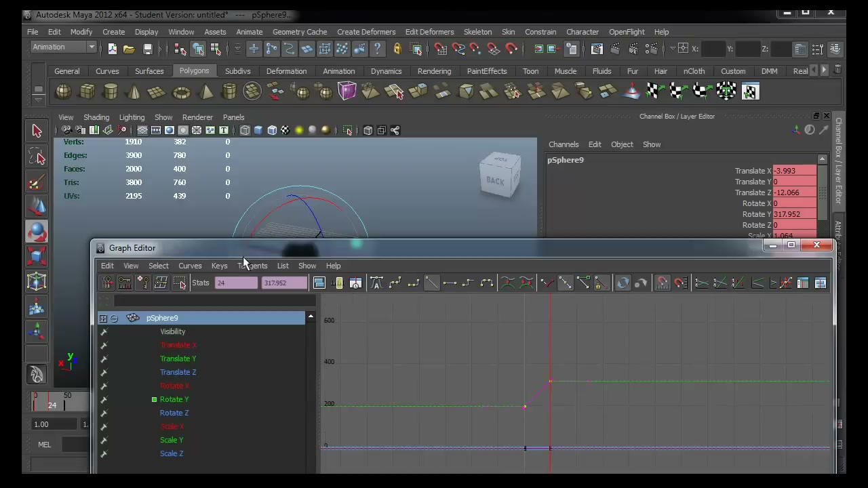Image resolution: width=868 pixels, height=488 pixels.
Task: Toggle textured display checkered sphere icon
Action: (x=285, y=130)
